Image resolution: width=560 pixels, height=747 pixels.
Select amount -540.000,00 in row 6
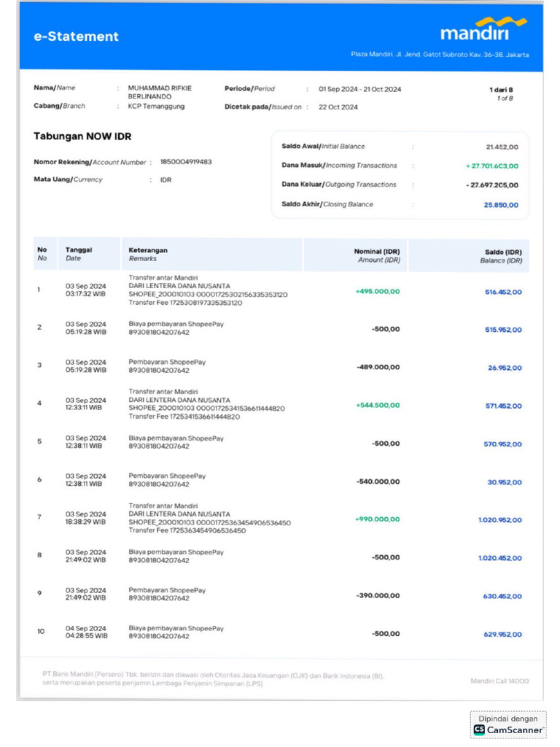[x=378, y=481]
